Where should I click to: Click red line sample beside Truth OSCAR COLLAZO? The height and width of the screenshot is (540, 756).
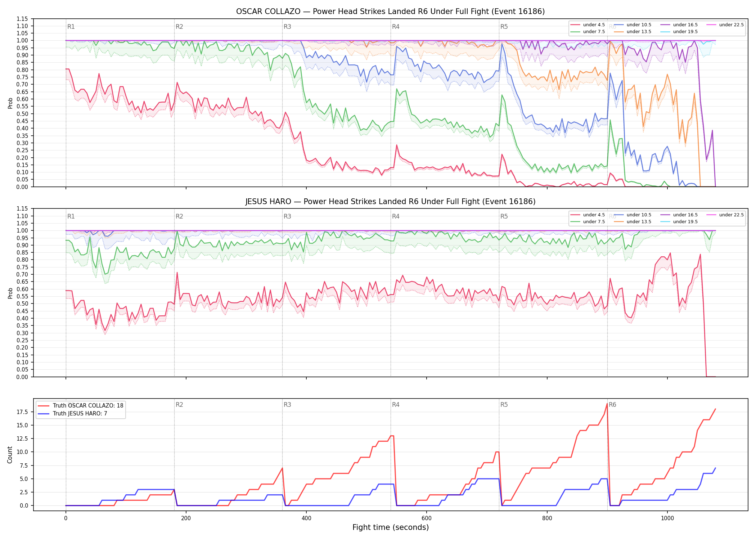pyautogui.click(x=44, y=406)
